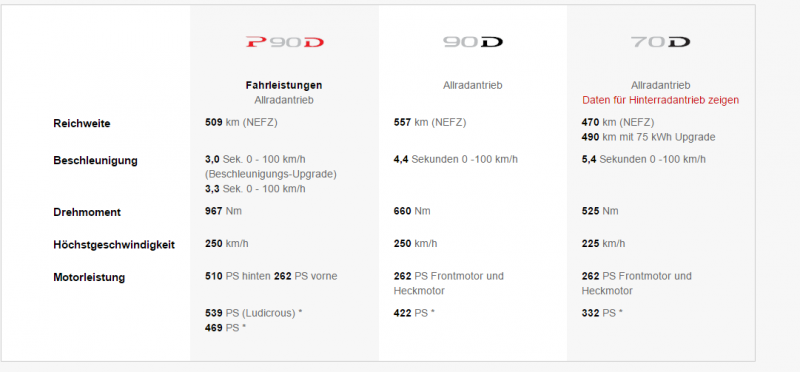Click the 70D model logo
The width and height of the screenshot is (800, 372).
tap(660, 42)
